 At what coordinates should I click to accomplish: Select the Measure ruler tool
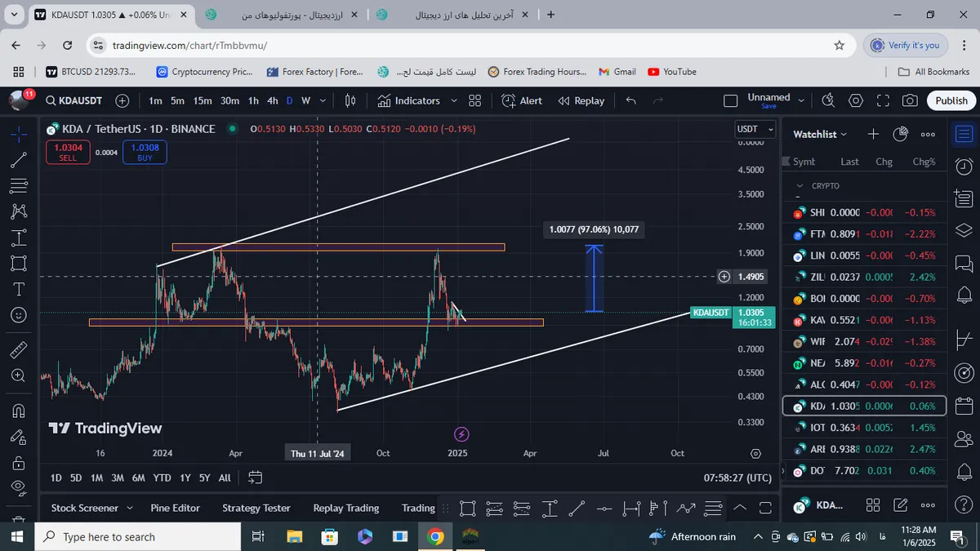pos(18,350)
